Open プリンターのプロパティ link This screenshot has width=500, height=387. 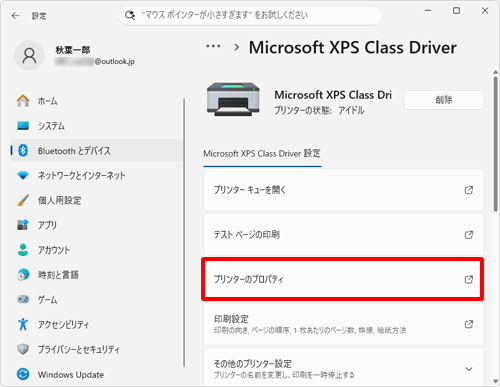coord(342,279)
